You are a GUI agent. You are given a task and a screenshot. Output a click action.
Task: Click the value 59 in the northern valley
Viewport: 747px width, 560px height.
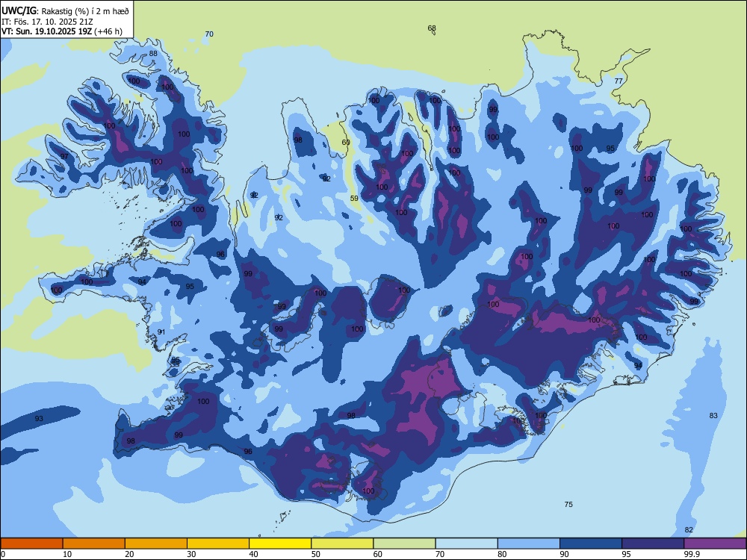pyautogui.click(x=354, y=199)
